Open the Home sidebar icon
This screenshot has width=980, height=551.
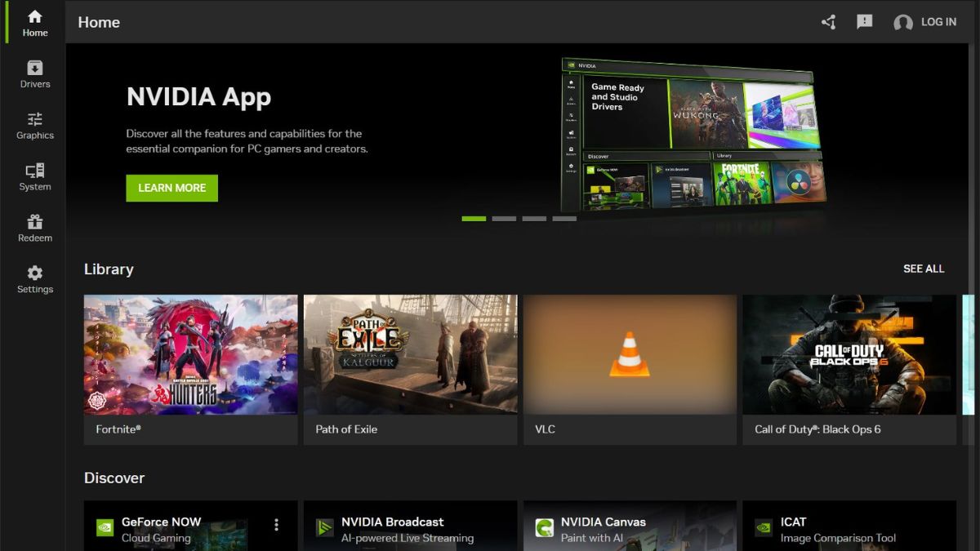tap(34, 16)
